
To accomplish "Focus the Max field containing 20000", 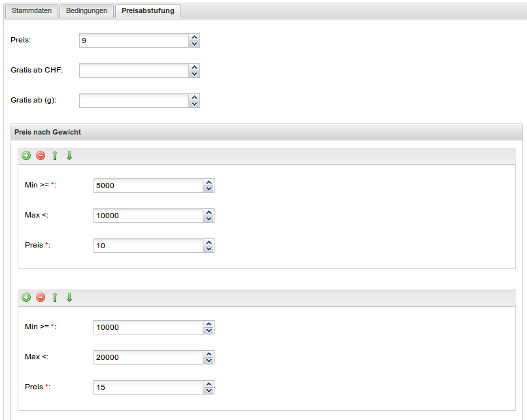I will pos(148,357).
